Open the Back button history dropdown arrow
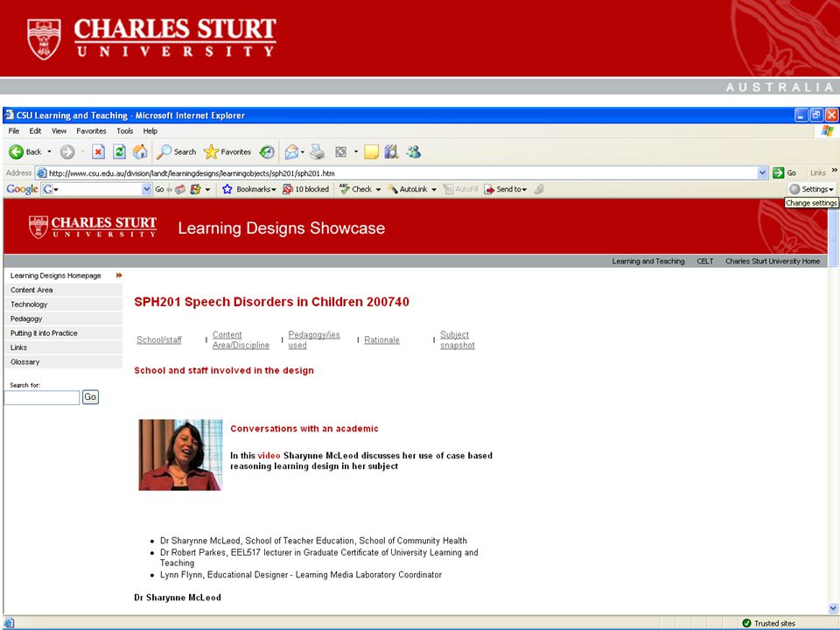 (49, 152)
